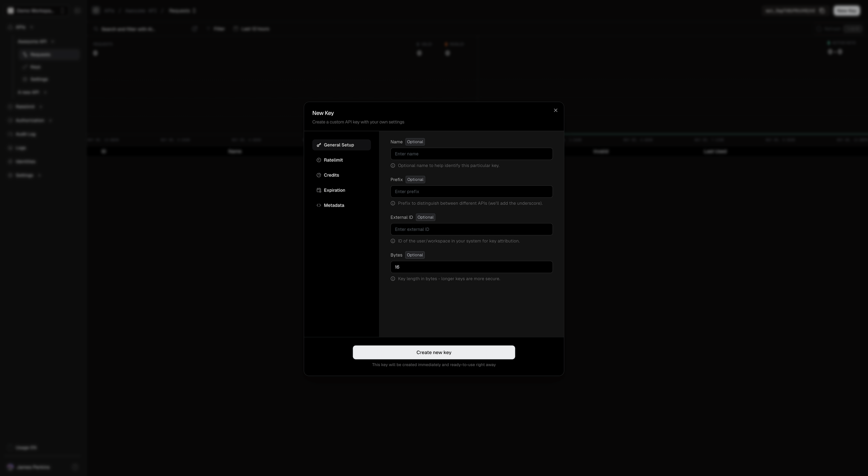
Task: Select the General Setup section
Action: (x=341, y=145)
